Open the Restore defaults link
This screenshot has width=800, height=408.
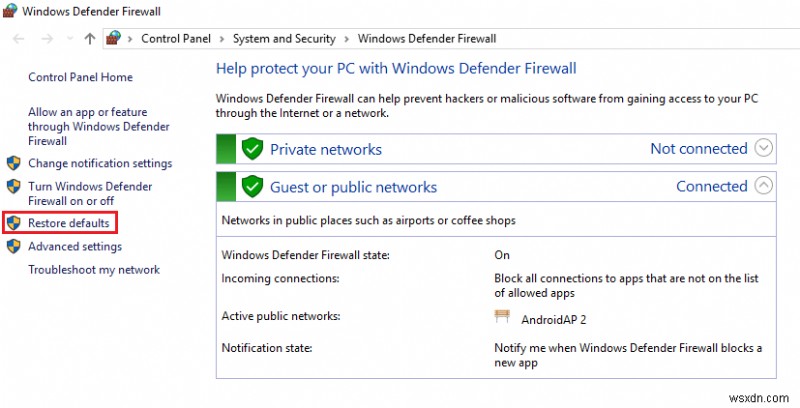point(69,222)
